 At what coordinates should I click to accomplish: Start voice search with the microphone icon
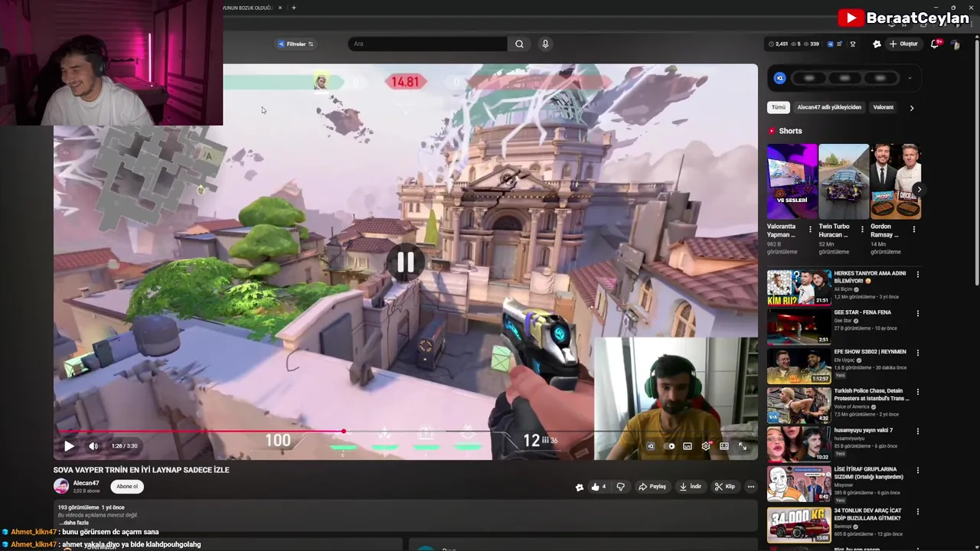tap(545, 44)
